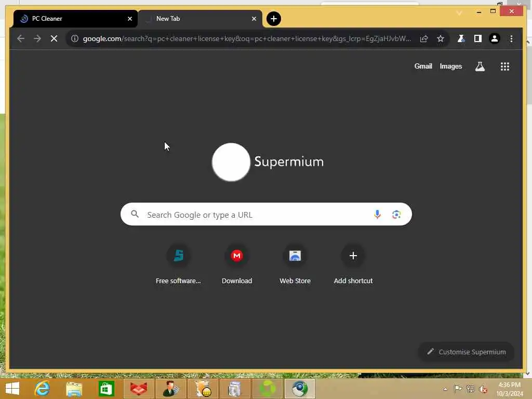Image resolution: width=532 pixels, height=399 pixels.
Task: Open Windows Store from taskbar
Action: pos(106,389)
